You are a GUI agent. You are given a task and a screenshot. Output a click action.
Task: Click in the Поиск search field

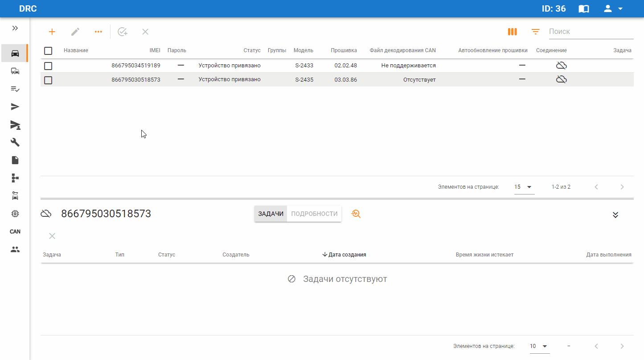[591, 32]
